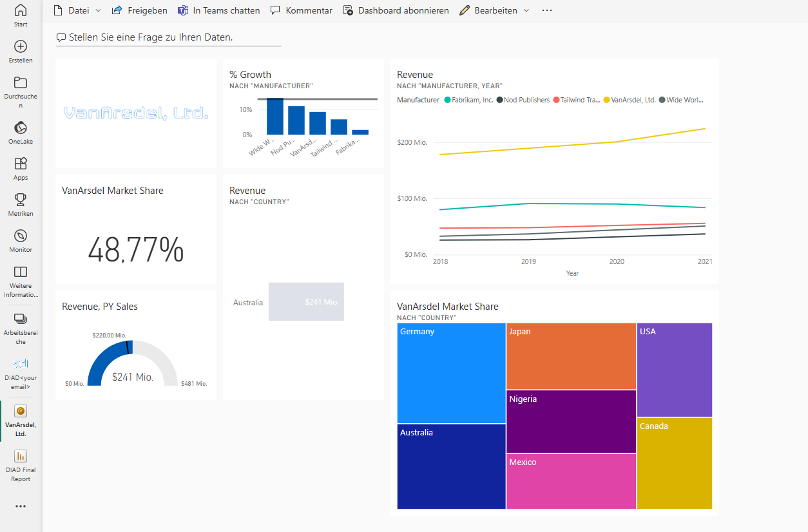
Task: Open Apps in the sidebar
Action: tap(21, 169)
